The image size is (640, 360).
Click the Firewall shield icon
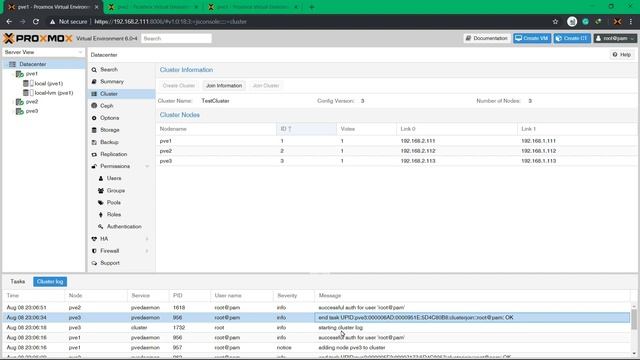click(94, 251)
